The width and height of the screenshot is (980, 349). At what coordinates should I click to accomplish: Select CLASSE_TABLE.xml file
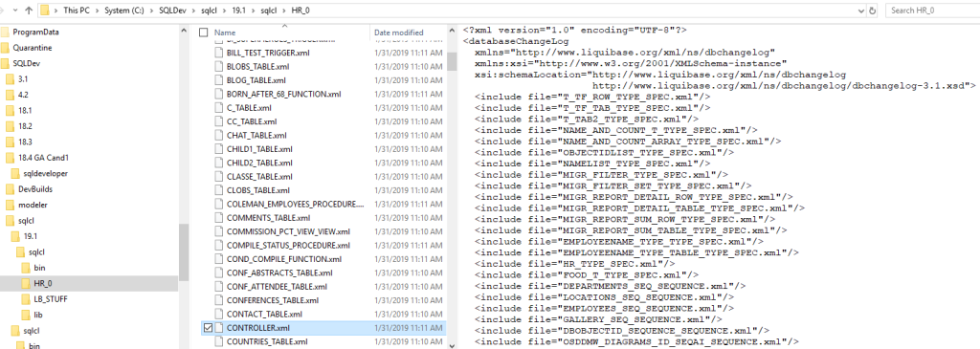point(259,177)
